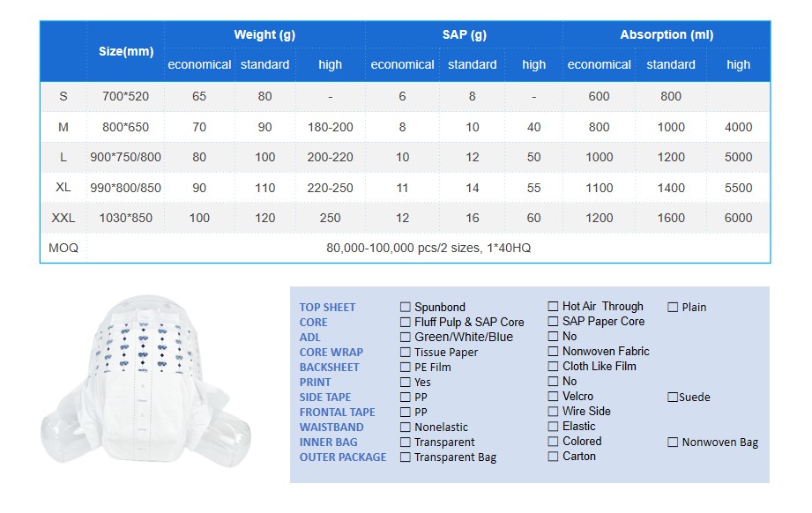Tick the Nonelastic waistband checkbox

click(405, 427)
